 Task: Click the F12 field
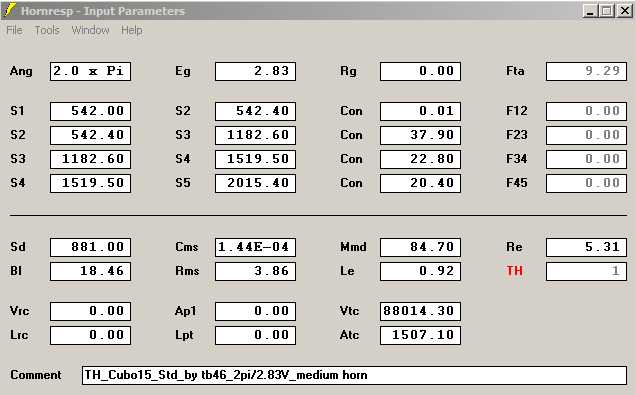click(x=586, y=111)
